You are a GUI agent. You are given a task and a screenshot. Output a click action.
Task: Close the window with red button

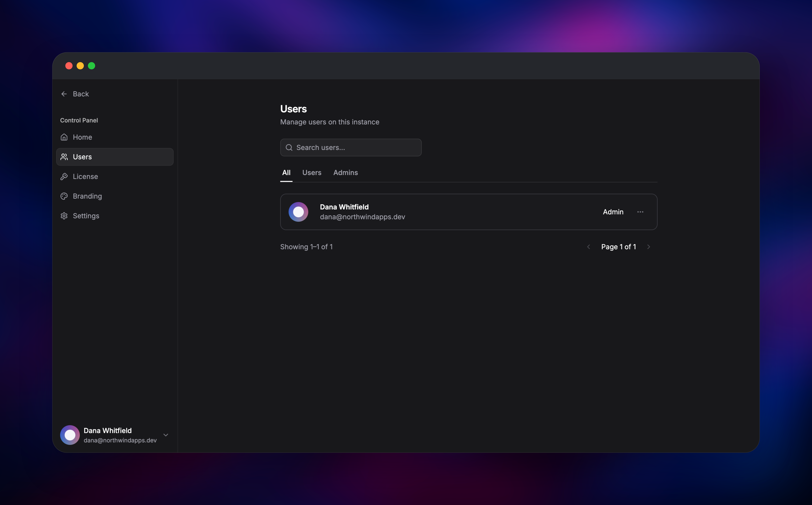[69, 66]
